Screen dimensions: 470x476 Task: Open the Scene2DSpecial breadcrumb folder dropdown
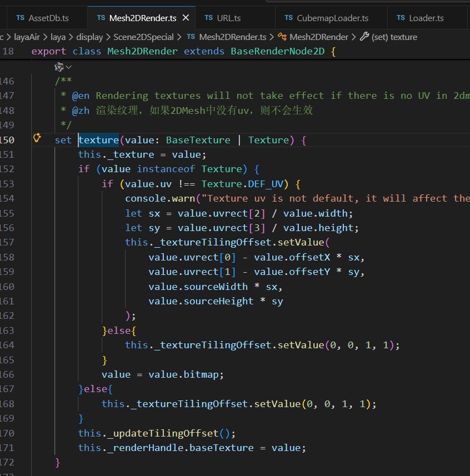pos(143,37)
